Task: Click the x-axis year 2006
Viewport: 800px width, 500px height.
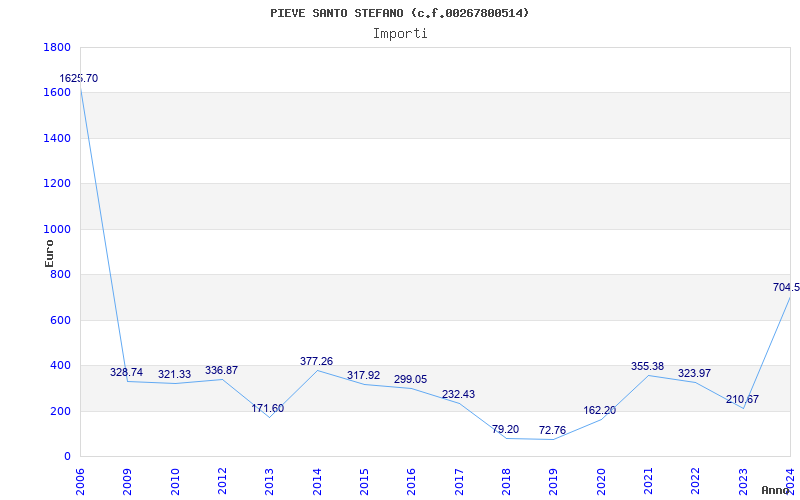Action: pyautogui.click(x=81, y=482)
